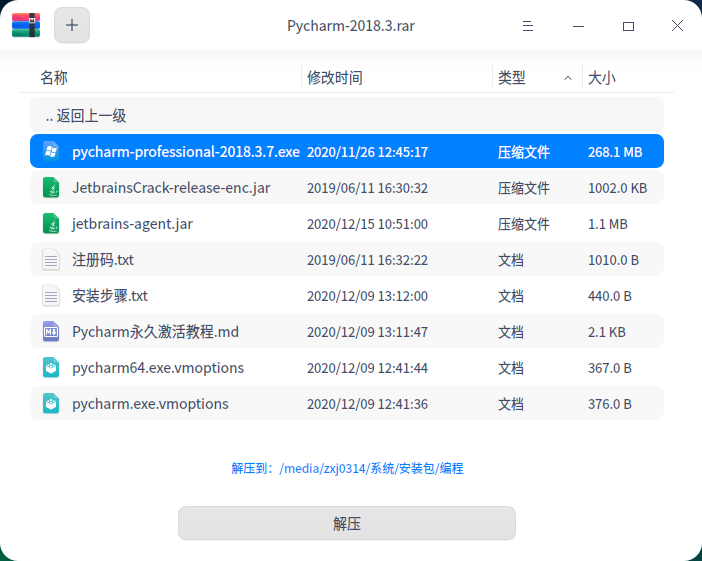This screenshot has height=561, width=702.
Task: Click the Java icon of jetbrains-agent.jar
Action: (51, 223)
